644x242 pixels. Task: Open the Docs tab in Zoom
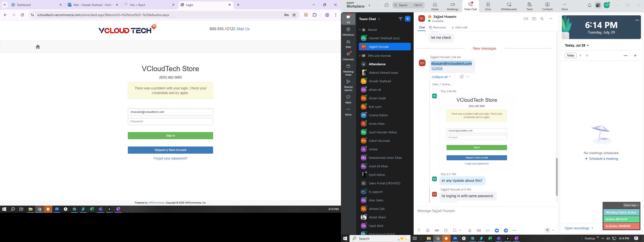(x=488, y=6)
